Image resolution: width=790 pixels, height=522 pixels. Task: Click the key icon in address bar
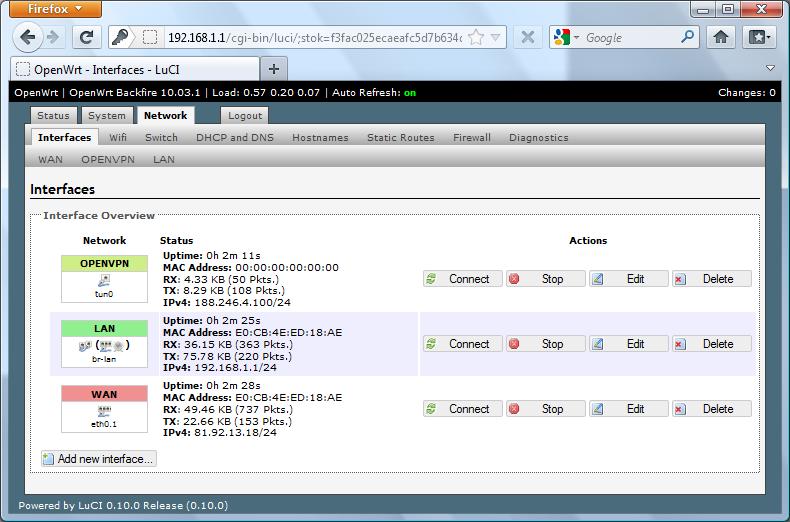point(120,37)
